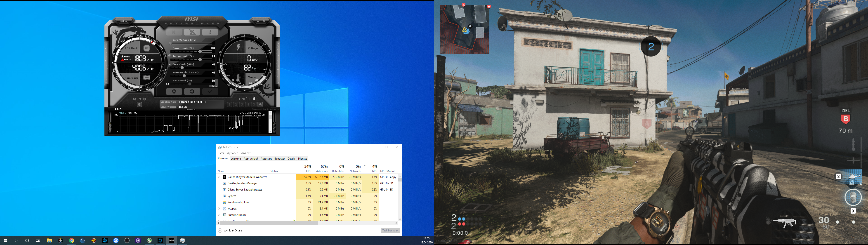The image size is (868, 245).
Task: Click the reset settings circular-arrow button
Action: pyautogui.click(x=192, y=91)
